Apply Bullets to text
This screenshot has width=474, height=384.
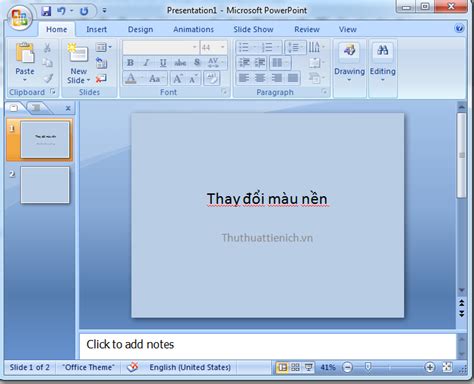coord(247,47)
